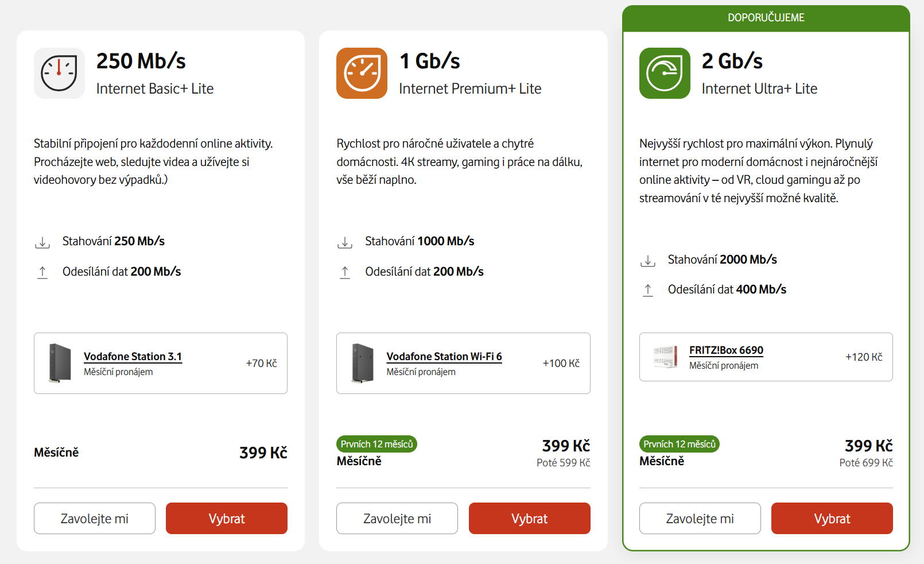The height and width of the screenshot is (564, 924).
Task: Open the Vodafone Station Wi-Fi 6 link
Action: click(x=444, y=357)
